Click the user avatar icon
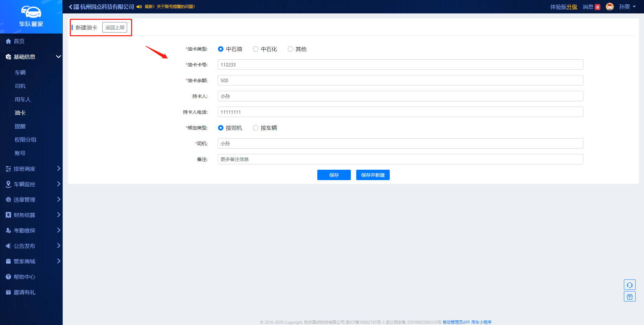The image size is (644, 325). click(609, 7)
